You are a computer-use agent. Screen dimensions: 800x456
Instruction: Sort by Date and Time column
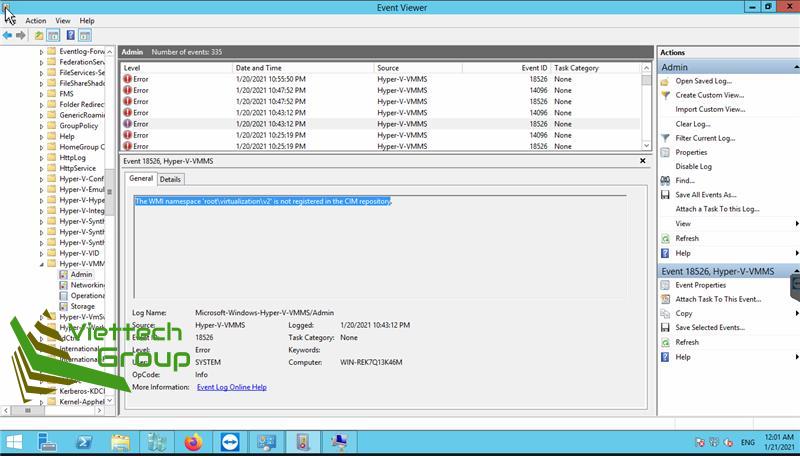[303, 68]
